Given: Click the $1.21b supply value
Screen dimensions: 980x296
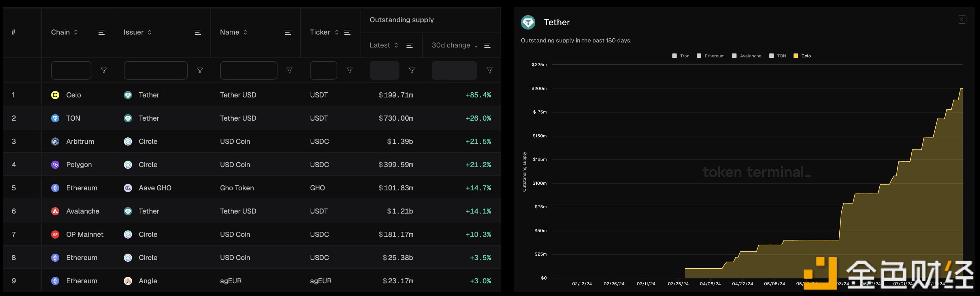Looking at the screenshot, I should 400,211.
